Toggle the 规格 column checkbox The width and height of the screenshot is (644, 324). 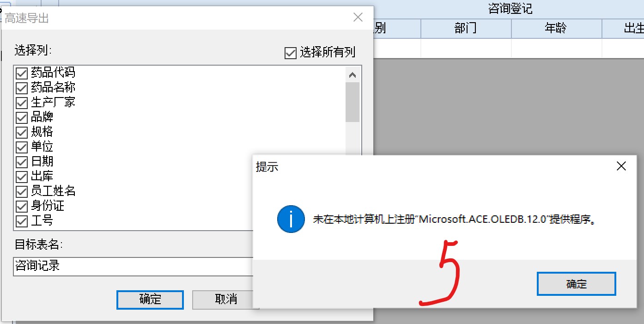click(x=22, y=132)
